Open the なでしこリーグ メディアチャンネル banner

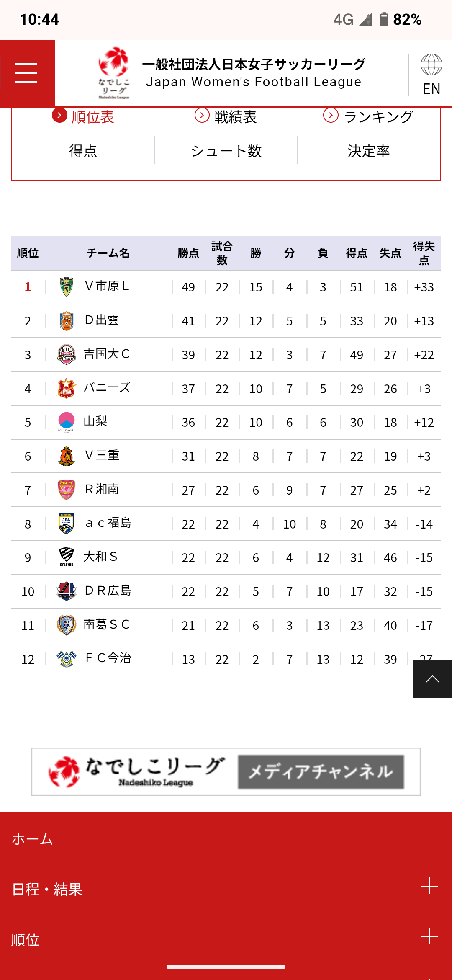226,771
